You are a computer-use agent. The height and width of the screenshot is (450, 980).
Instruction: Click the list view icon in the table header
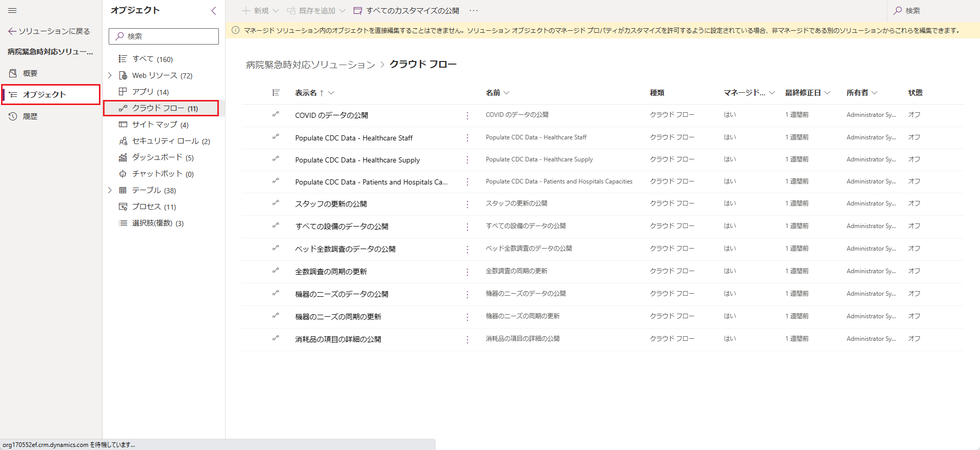[276, 93]
